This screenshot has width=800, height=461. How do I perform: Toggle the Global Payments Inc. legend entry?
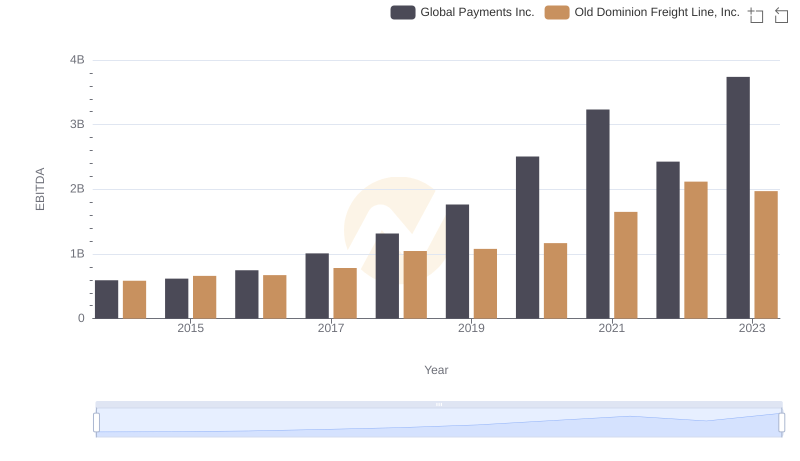[x=462, y=12]
